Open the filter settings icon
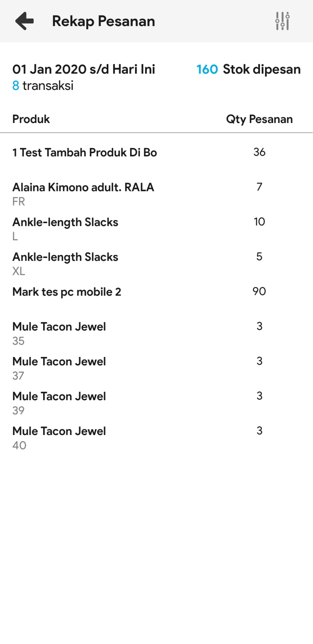Image resolution: width=313 pixels, height=644 pixels. point(282,21)
